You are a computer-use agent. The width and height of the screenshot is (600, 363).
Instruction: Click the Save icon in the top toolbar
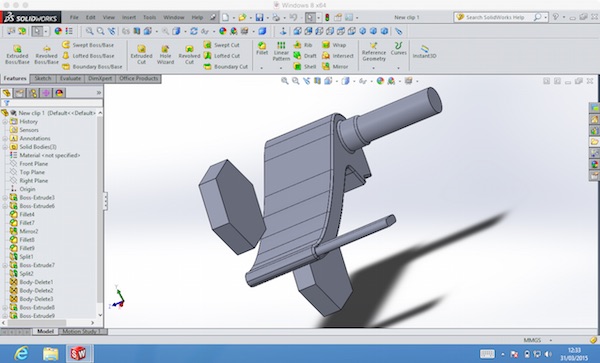[259, 17]
